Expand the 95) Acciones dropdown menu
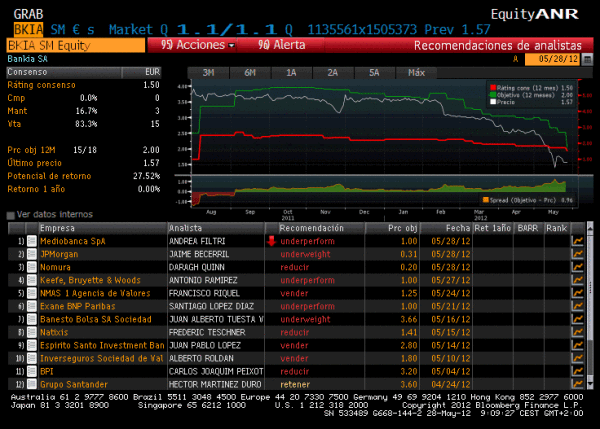 [192, 45]
